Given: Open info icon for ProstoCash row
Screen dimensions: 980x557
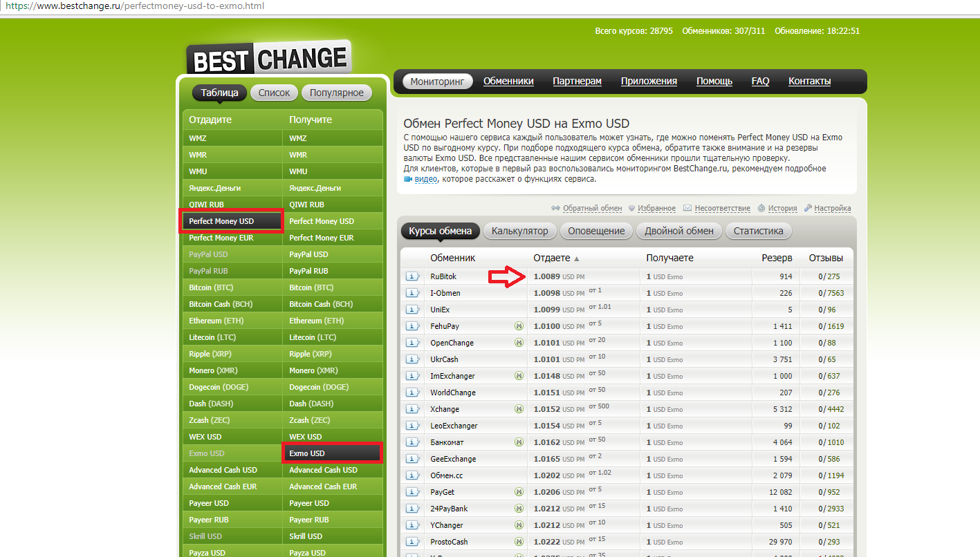Looking at the screenshot, I should pyautogui.click(x=413, y=542).
